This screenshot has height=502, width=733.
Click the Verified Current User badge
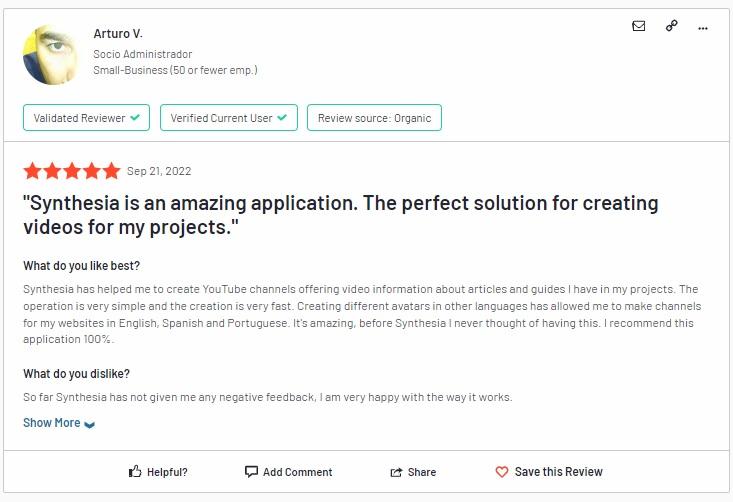point(229,118)
